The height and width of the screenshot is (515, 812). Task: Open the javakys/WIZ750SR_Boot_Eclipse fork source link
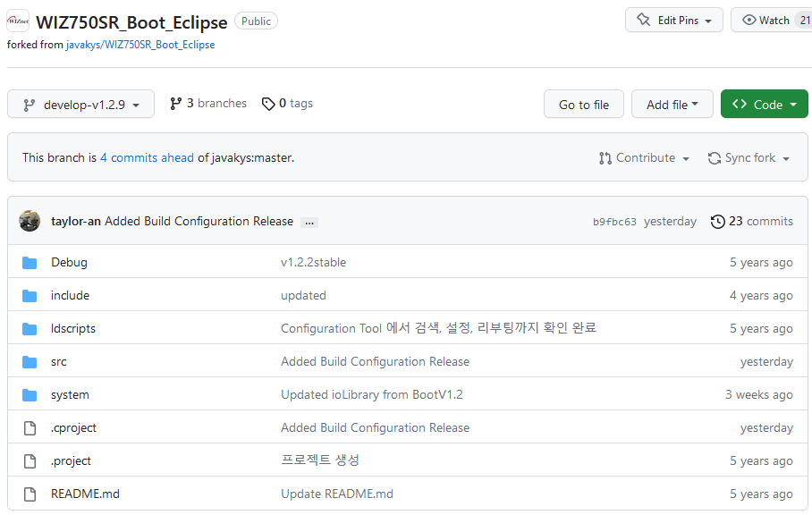pyautogui.click(x=140, y=45)
